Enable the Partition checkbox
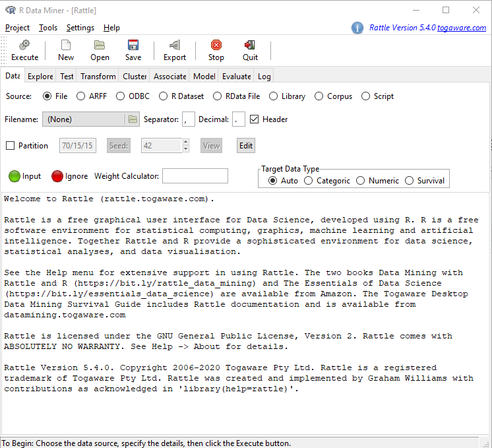 pyautogui.click(x=11, y=146)
